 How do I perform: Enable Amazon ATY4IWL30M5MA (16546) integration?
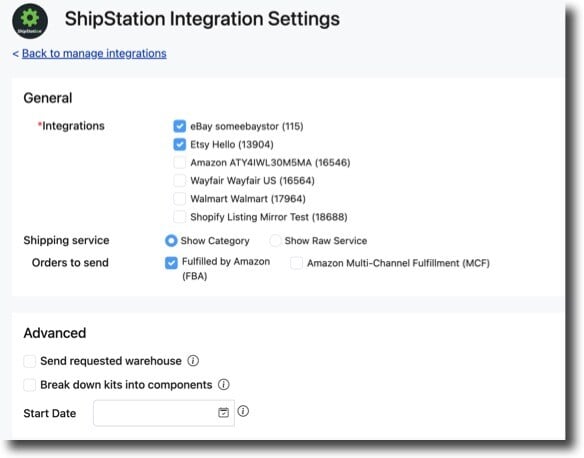(180, 162)
